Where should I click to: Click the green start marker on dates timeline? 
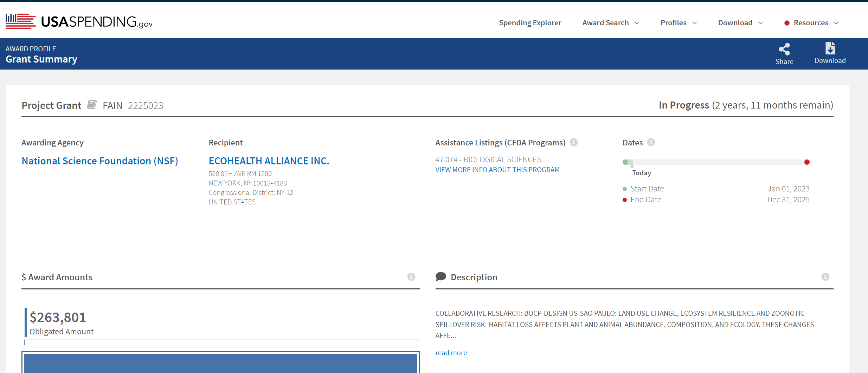coord(625,162)
